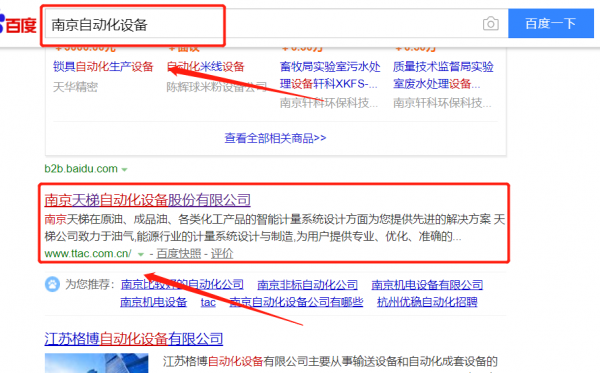The image size is (600, 373).
Task: Open 自动化米线设备 product link
Action: click(205, 67)
